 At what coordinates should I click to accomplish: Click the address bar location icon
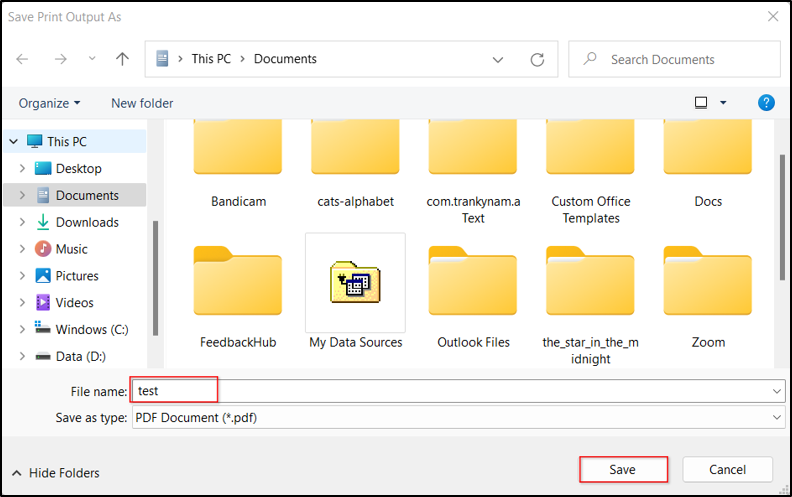162,59
